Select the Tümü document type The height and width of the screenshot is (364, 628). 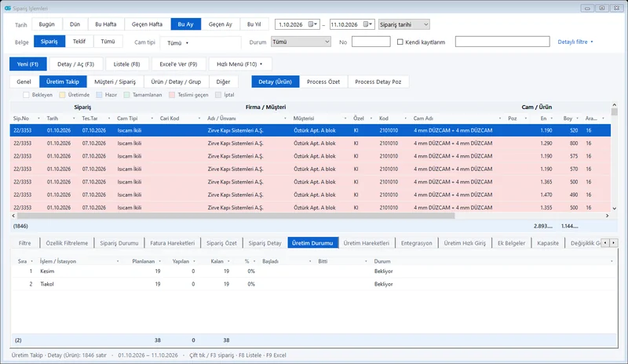(x=108, y=42)
